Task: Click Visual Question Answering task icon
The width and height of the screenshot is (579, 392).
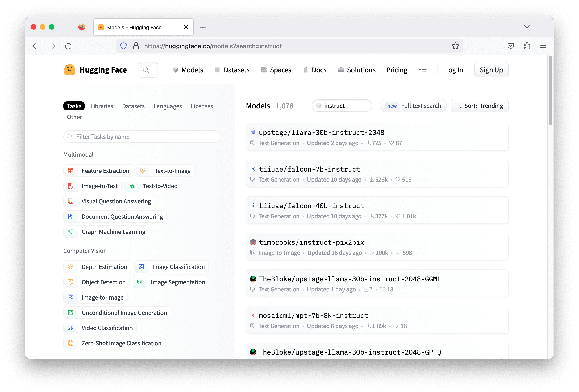Action: tap(71, 201)
